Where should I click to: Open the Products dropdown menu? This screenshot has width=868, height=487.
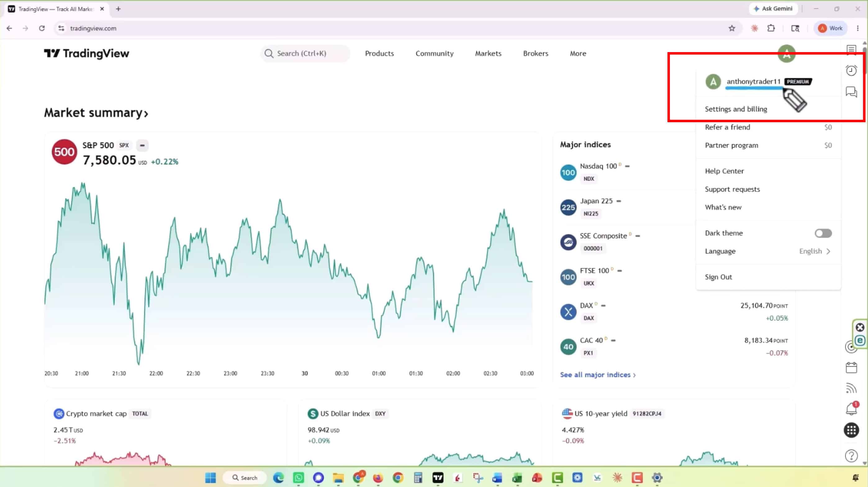(x=379, y=53)
